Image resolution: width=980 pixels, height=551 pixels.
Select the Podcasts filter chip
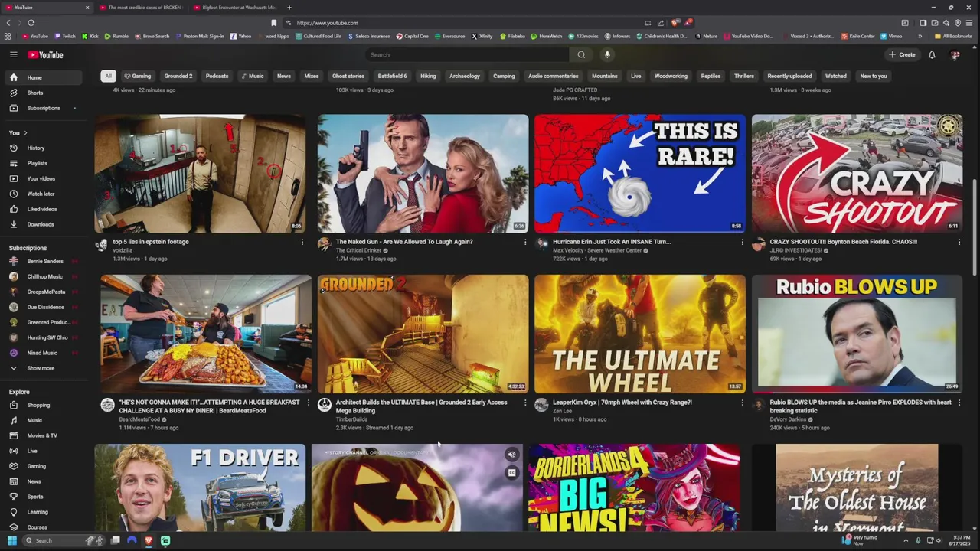pos(217,76)
